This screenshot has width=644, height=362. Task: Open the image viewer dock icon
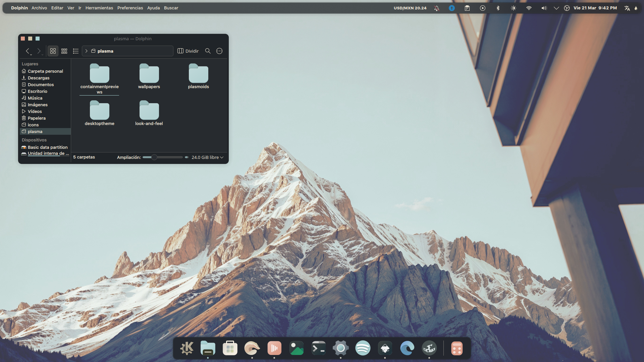297,349
